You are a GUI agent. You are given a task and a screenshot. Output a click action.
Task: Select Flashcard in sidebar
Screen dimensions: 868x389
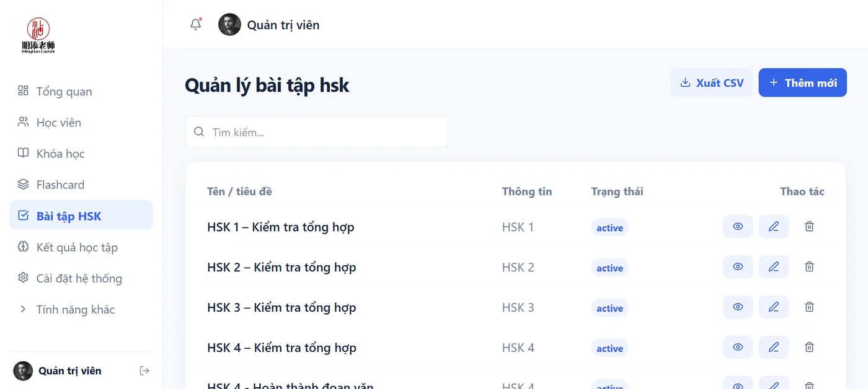(81, 185)
